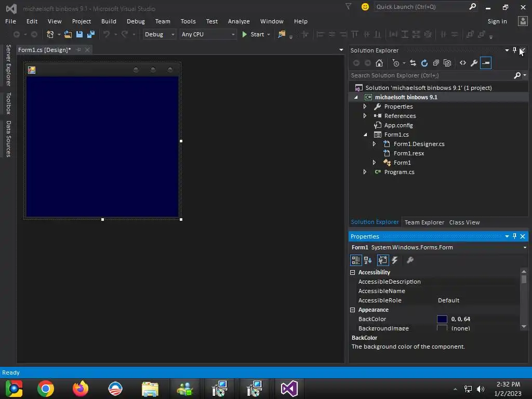
Task: Click the Find in Files toolbar icon
Action: pos(282,34)
